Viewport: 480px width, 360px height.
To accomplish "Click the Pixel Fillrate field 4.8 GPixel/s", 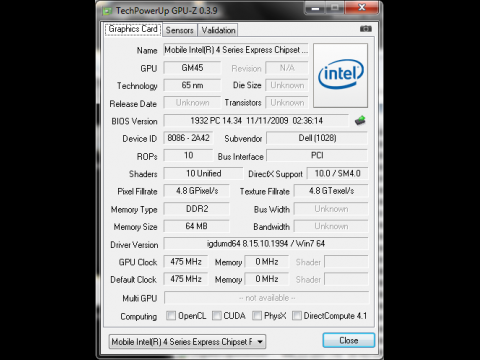I will (197, 191).
